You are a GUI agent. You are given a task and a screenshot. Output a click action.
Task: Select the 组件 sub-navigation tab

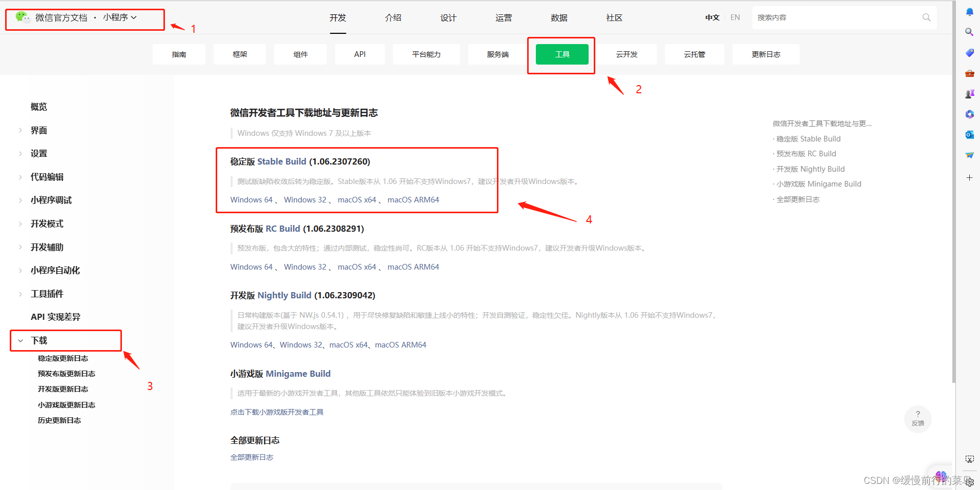[x=301, y=54]
